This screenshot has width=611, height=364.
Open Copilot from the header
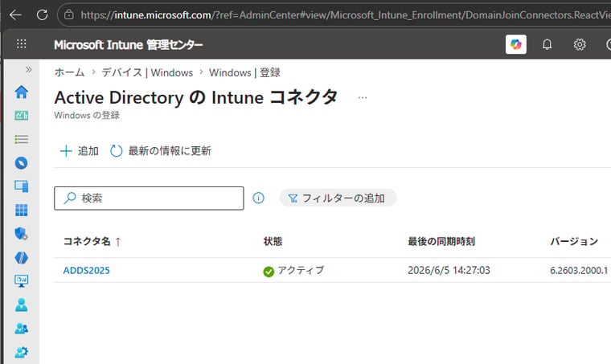[516, 44]
